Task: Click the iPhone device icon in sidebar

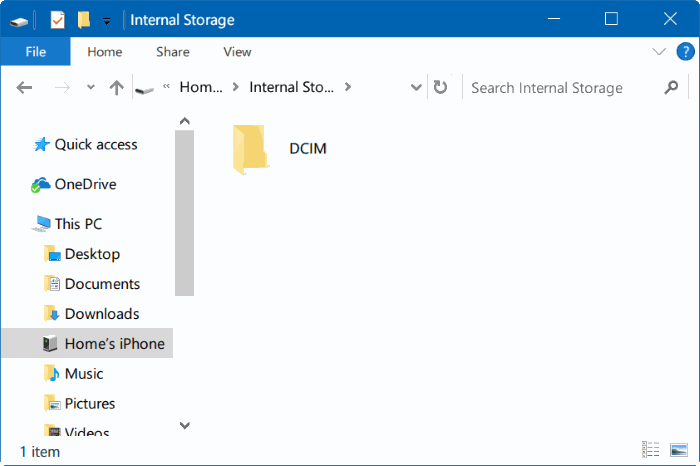Action: 50,343
